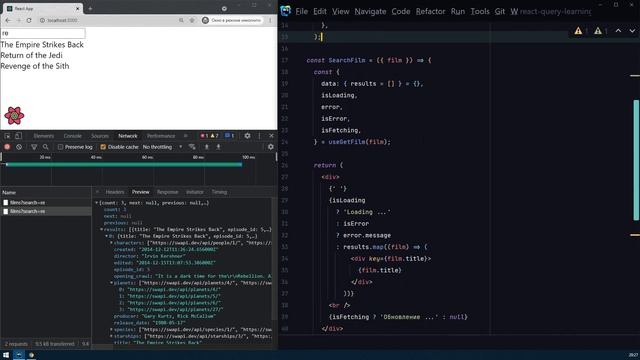Click the red record network log button
Viewport: 640px width, 360px height.
click(7, 147)
